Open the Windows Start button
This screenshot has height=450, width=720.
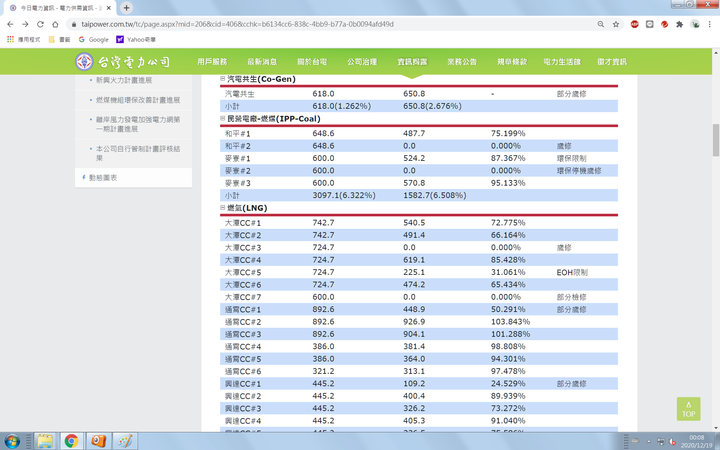(x=12, y=441)
